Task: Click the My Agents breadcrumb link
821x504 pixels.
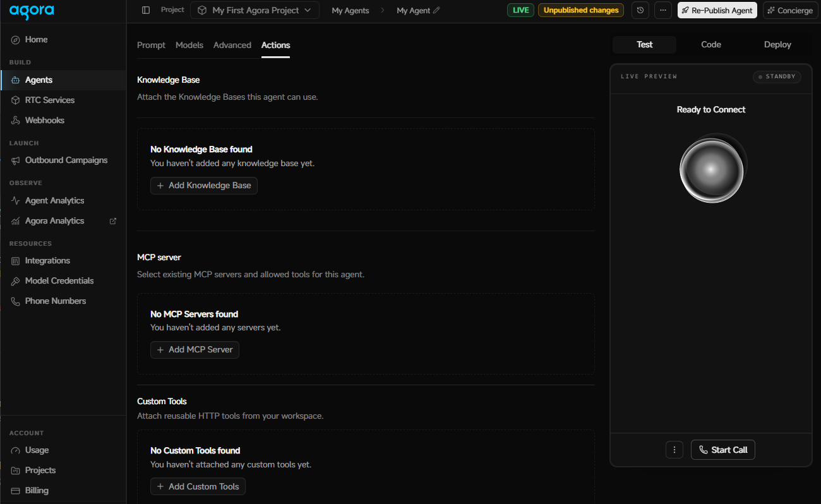Action: tap(351, 11)
